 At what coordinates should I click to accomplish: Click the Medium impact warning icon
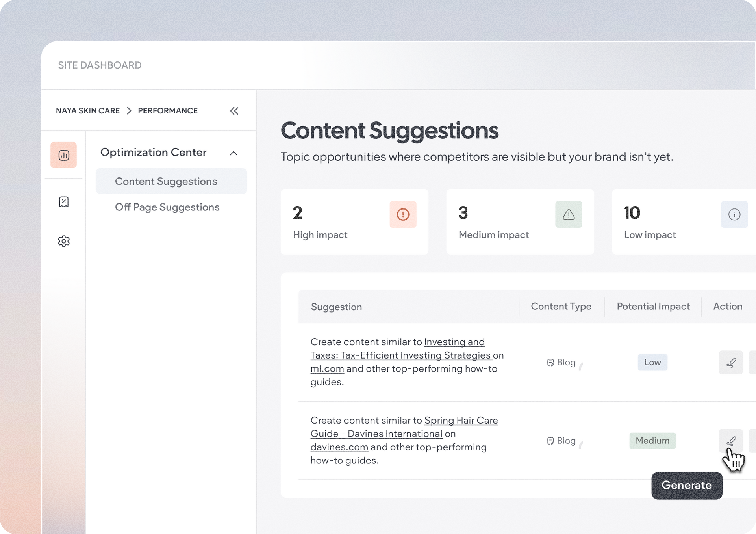click(569, 214)
